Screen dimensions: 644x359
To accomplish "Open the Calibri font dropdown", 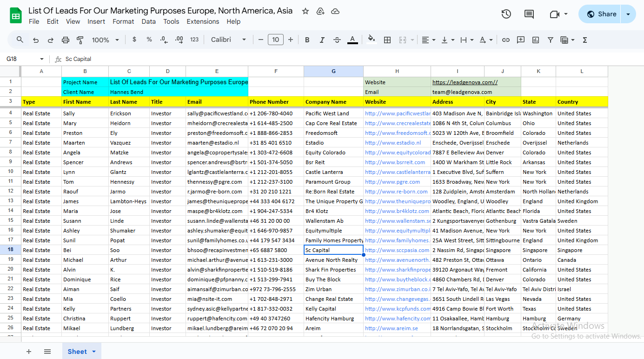I will [x=229, y=40].
